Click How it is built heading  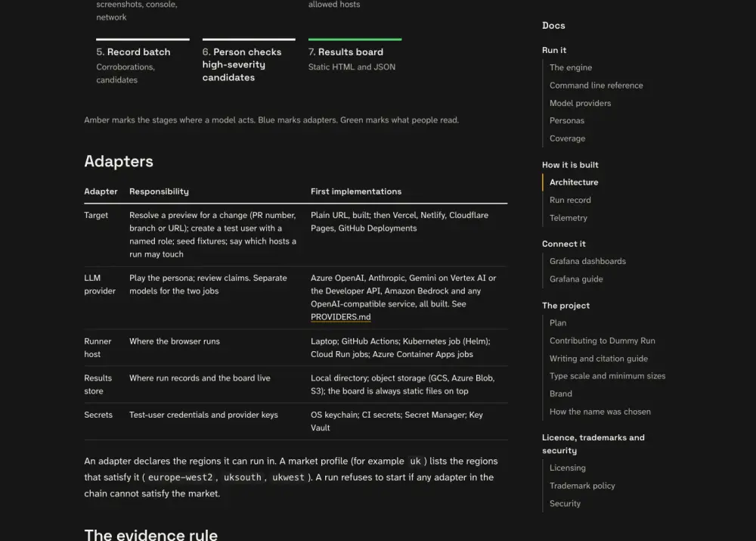click(570, 165)
